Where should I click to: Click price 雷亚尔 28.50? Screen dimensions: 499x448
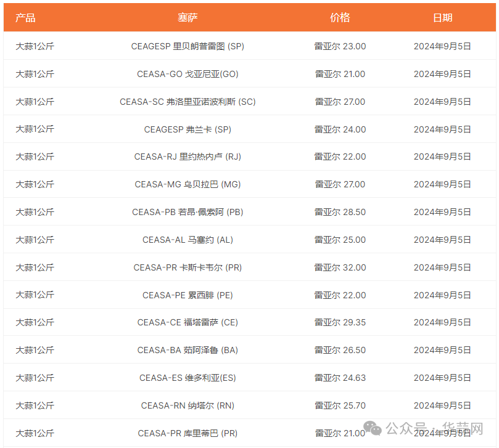340,212
